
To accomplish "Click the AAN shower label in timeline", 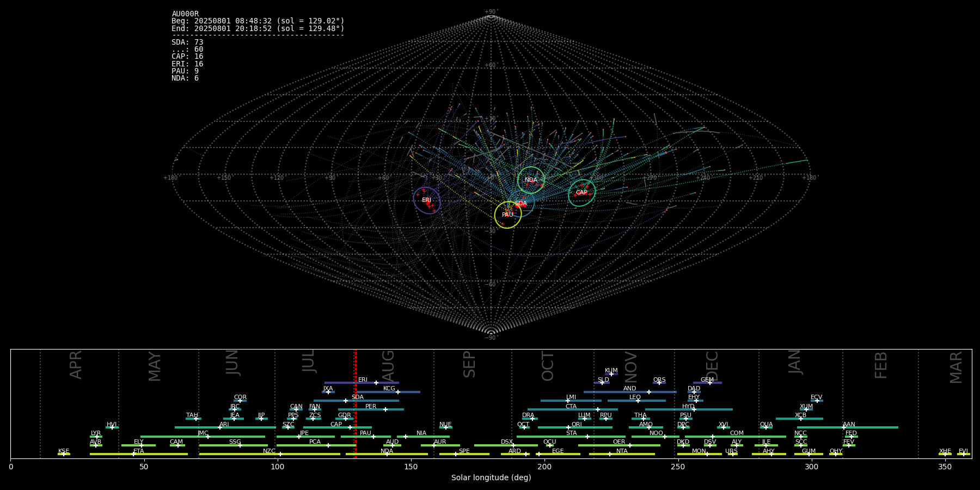I will click(849, 425).
